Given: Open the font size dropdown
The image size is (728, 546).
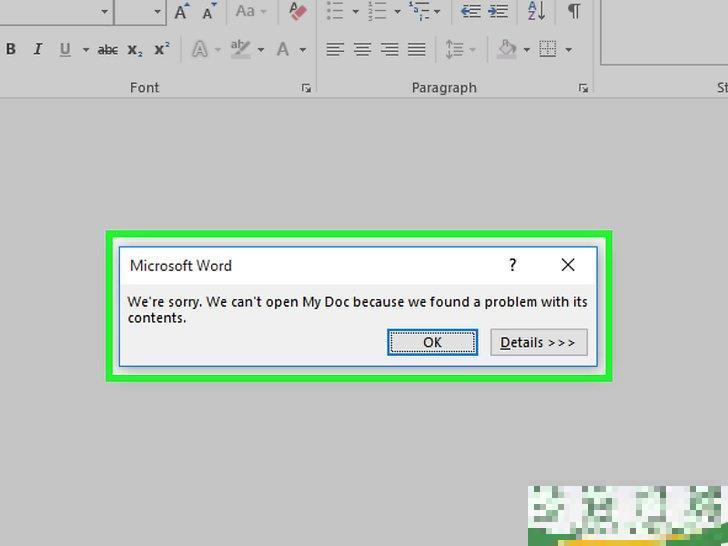Looking at the screenshot, I should point(158,12).
